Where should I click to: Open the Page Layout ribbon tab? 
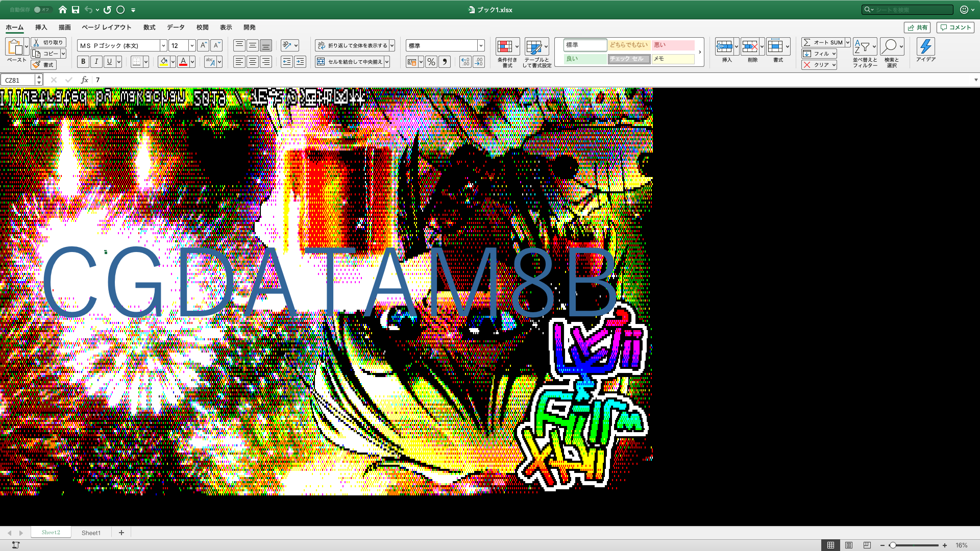click(x=106, y=28)
